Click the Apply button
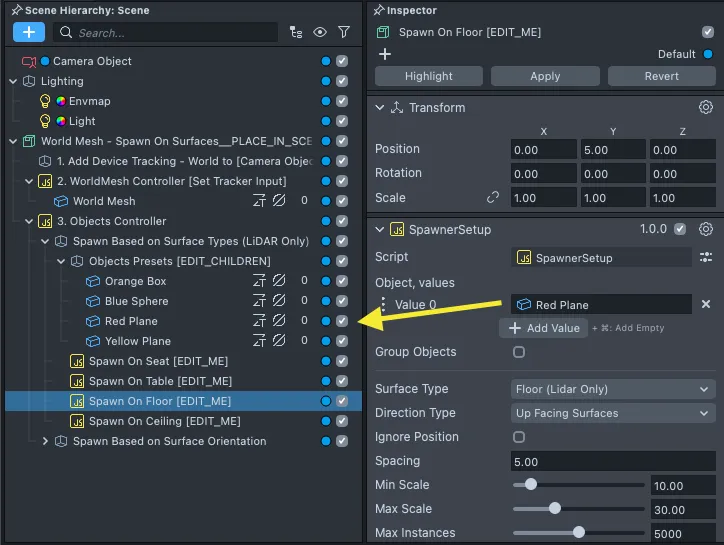724x545 pixels. pyautogui.click(x=545, y=76)
